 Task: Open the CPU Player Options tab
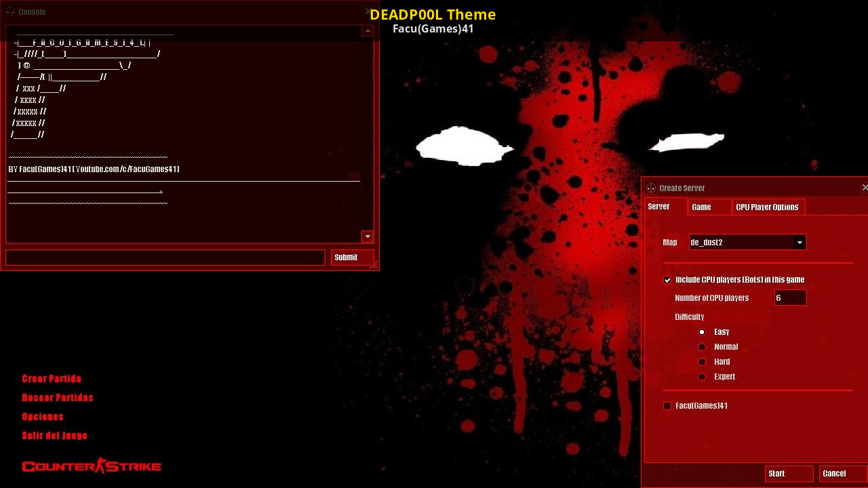[767, 207]
